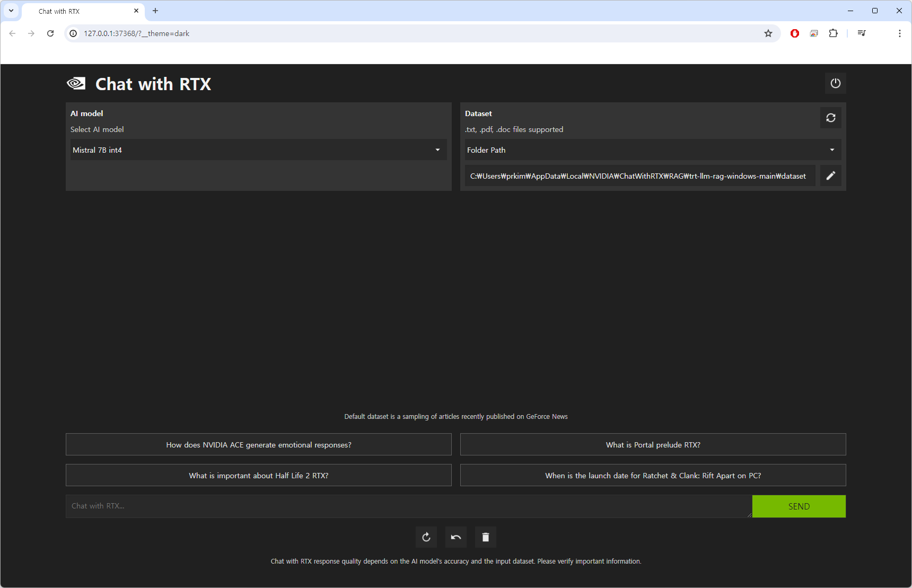Open the Extensions puzzle icon

[x=833, y=33]
